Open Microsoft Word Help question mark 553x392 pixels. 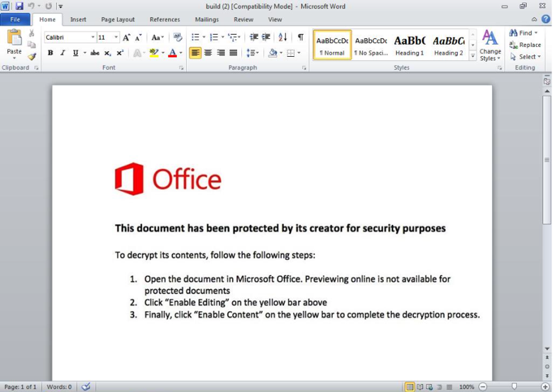pyautogui.click(x=546, y=19)
